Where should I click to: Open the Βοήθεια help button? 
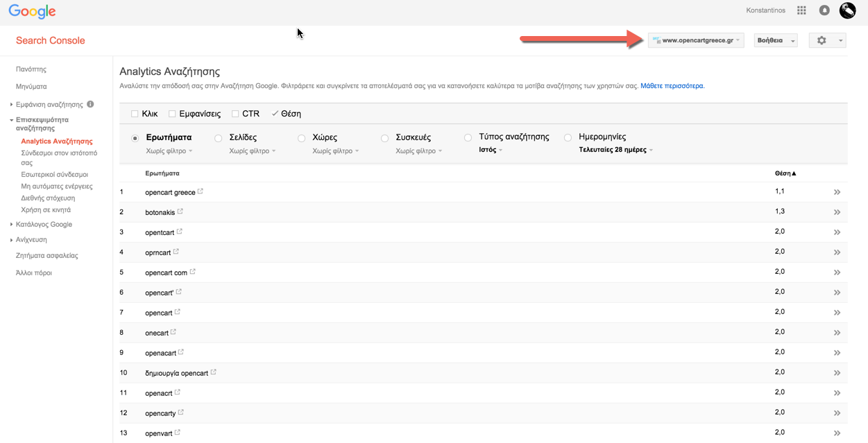[776, 40]
